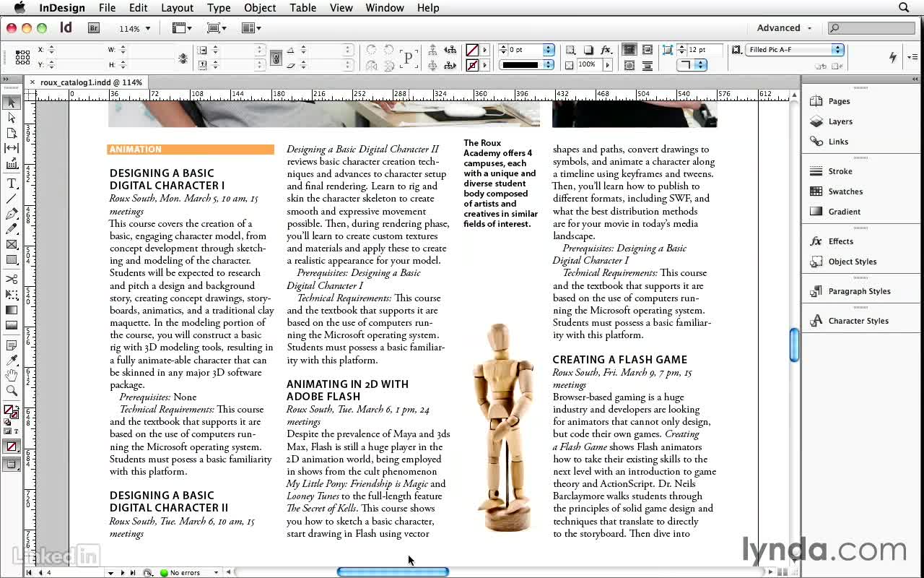Select the Zoom tool in toolbox
Screen dimensions: 924x578
(12, 391)
